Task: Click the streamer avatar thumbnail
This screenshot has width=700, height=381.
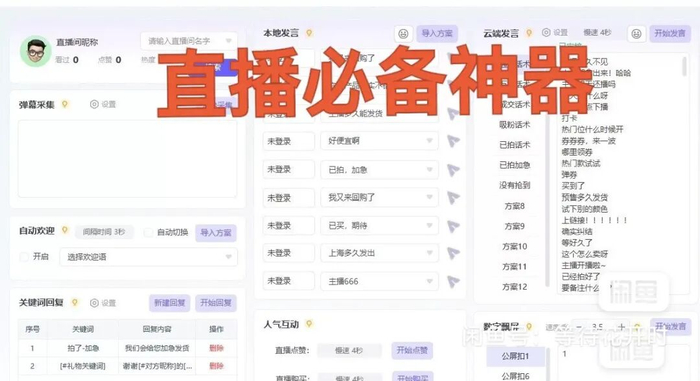Action: [x=36, y=51]
